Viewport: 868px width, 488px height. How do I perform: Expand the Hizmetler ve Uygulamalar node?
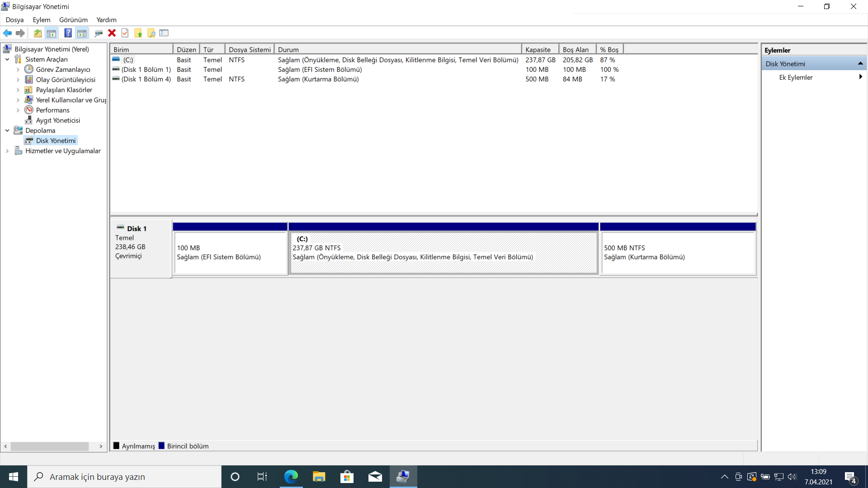point(7,151)
